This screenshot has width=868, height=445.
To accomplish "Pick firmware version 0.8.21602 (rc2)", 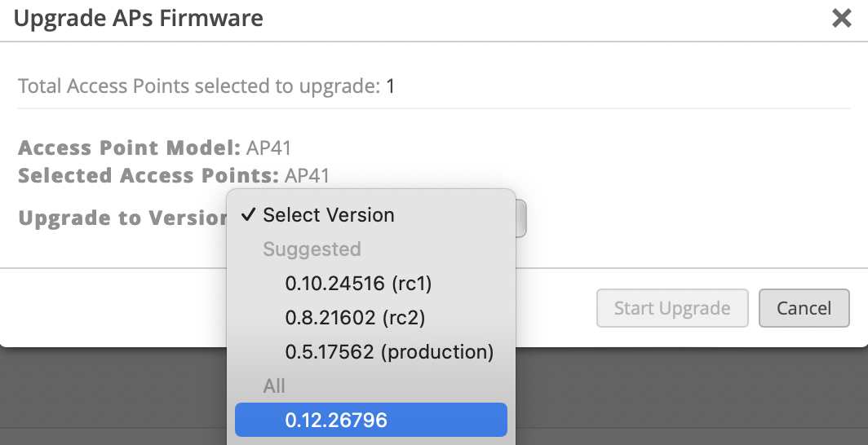I will pyautogui.click(x=355, y=318).
